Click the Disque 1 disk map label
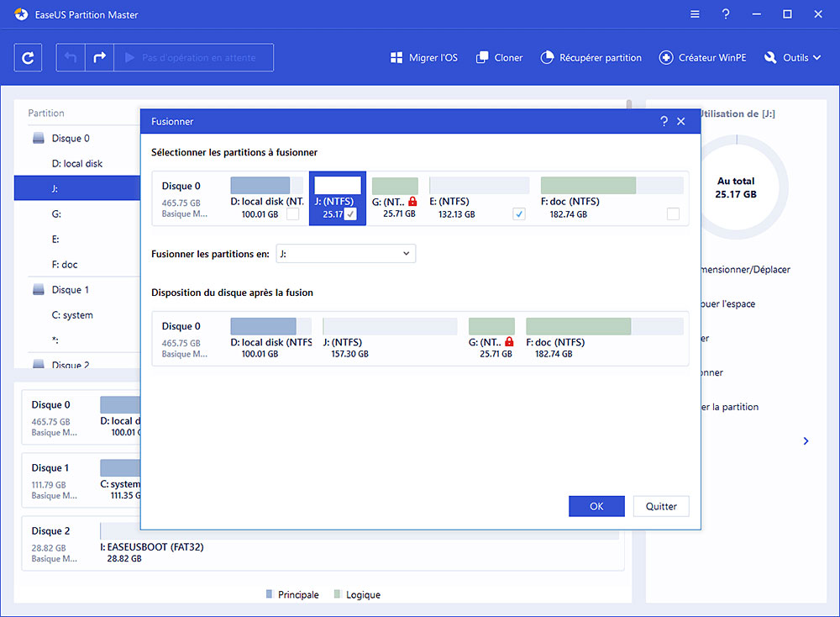 tap(50, 468)
